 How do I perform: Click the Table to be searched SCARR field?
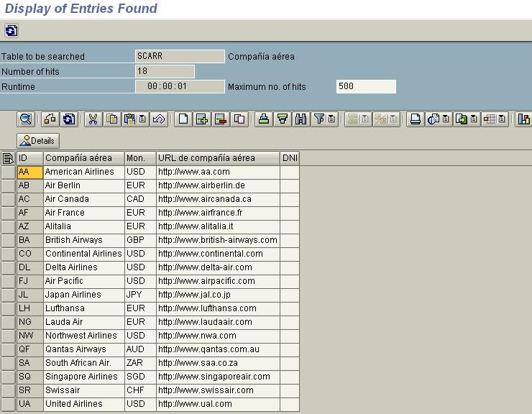(x=180, y=56)
